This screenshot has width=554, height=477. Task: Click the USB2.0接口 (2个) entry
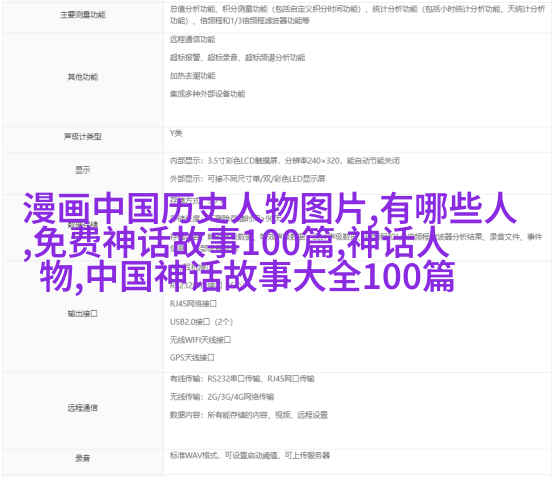tap(201, 322)
